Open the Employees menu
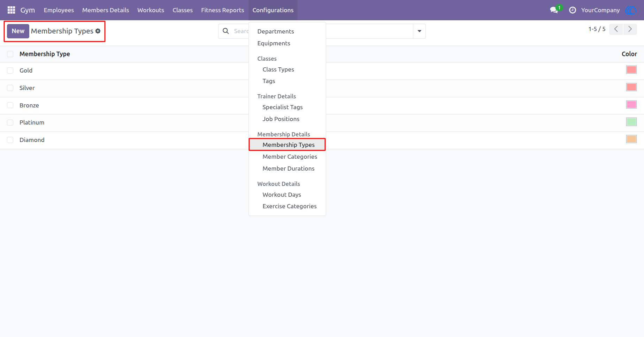Screen dimensions: 644x337 pos(59,10)
